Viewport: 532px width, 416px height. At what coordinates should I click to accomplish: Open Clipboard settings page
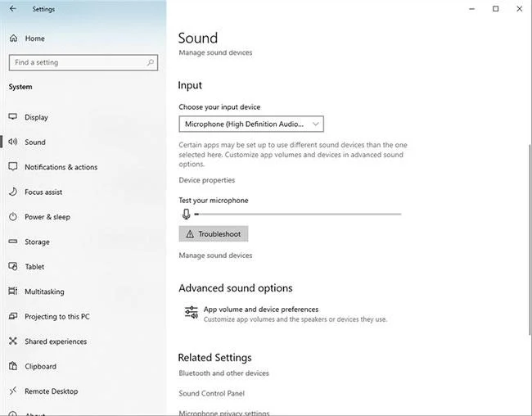(x=40, y=366)
